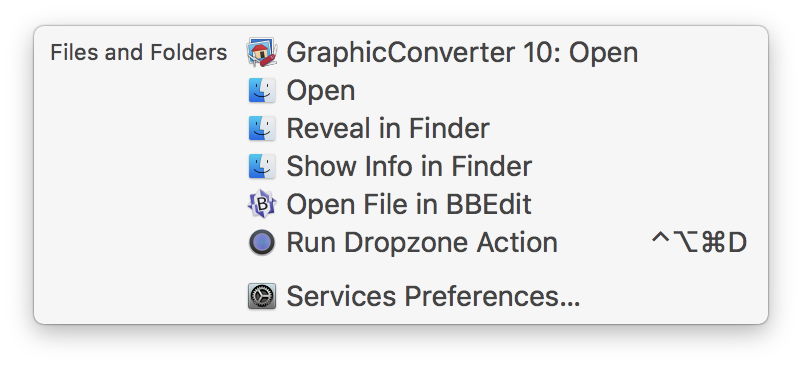Click the word Action in Run Dropzone Action
This screenshot has width=802, height=366.
(x=517, y=242)
